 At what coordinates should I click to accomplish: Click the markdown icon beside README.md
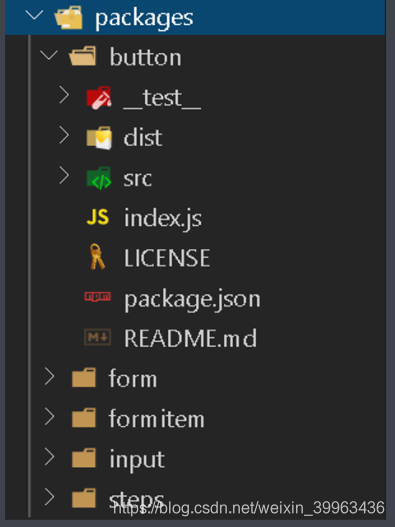click(x=97, y=337)
